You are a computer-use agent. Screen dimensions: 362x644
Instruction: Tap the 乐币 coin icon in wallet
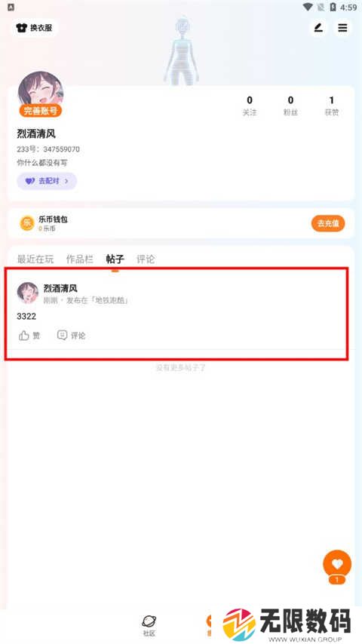pyautogui.click(x=27, y=223)
